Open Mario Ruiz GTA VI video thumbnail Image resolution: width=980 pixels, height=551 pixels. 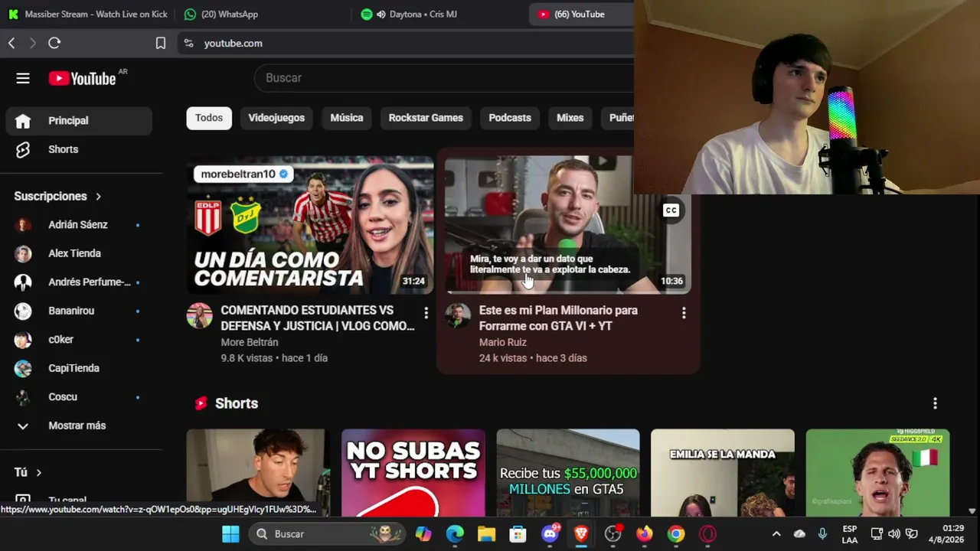tap(568, 225)
